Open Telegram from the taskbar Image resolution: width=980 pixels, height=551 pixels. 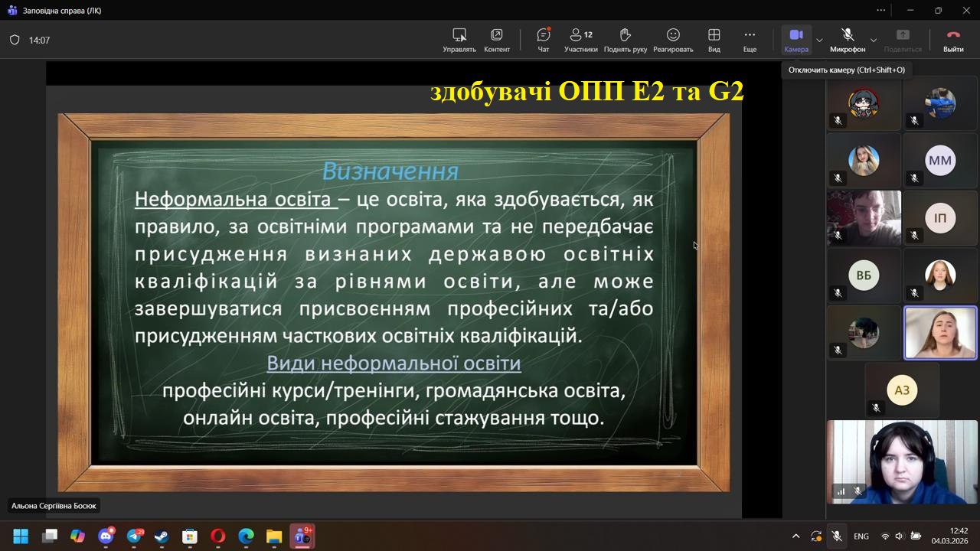click(135, 536)
